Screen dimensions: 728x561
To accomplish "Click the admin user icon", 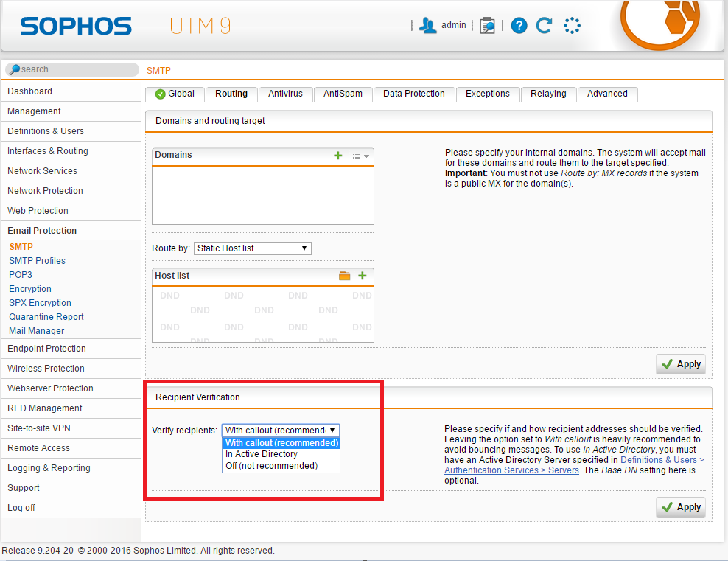I will tap(427, 25).
